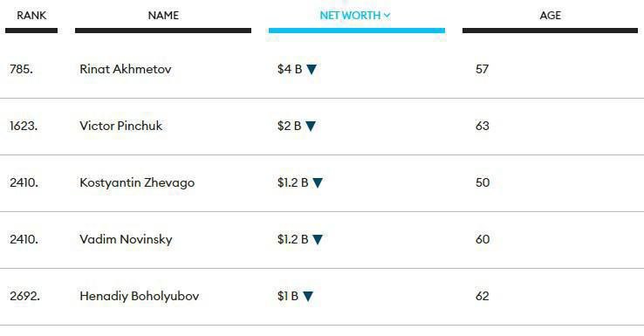Sort the list by Name header

coord(163,16)
